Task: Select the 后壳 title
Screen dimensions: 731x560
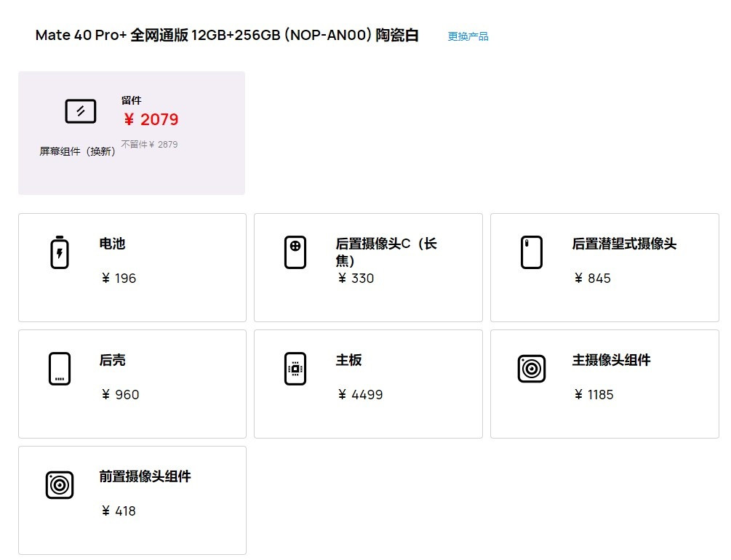Action: (x=112, y=360)
